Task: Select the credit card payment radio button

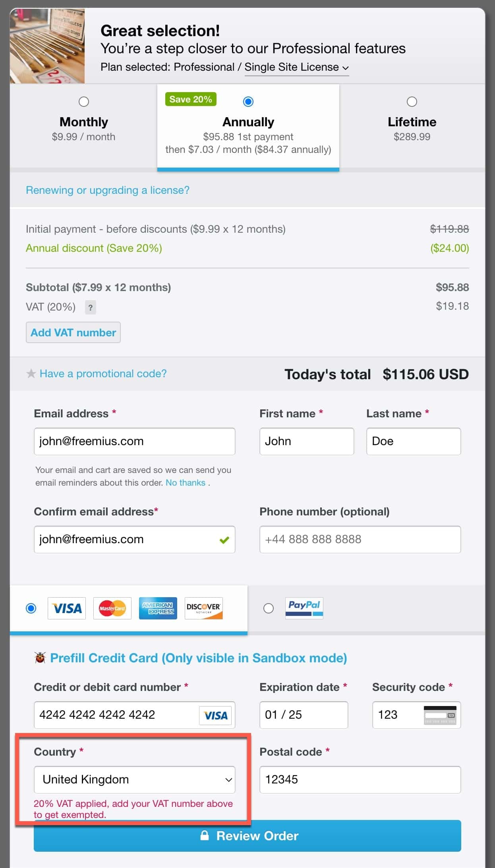Action: 31,608
